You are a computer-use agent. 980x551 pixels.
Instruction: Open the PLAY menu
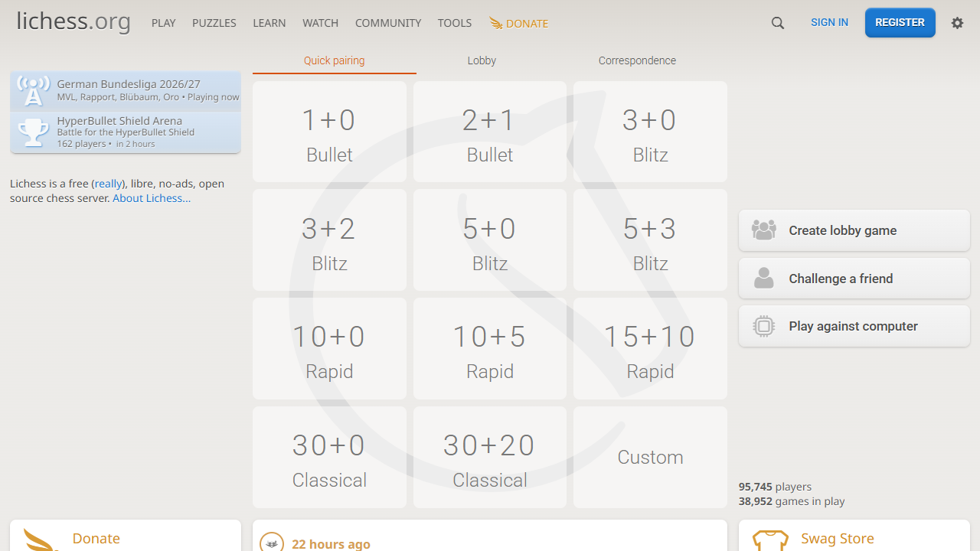(x=164, y=23)
